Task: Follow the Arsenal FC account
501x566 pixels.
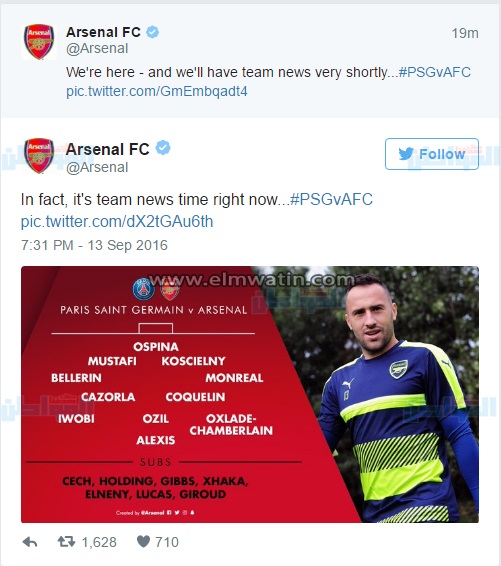Action: pyautogui.click(x=432, y=154)
